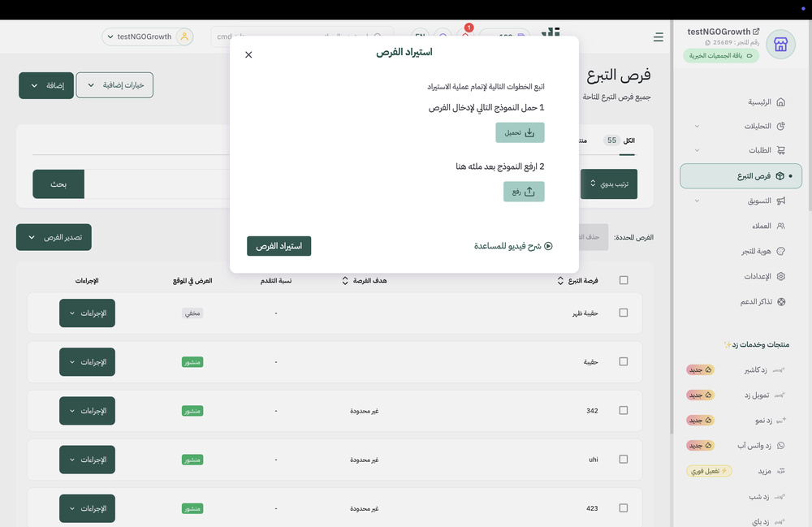Sort by فرصة التبرع column arrows
This screenshot has width=812, height=527.
coord(560,281)
